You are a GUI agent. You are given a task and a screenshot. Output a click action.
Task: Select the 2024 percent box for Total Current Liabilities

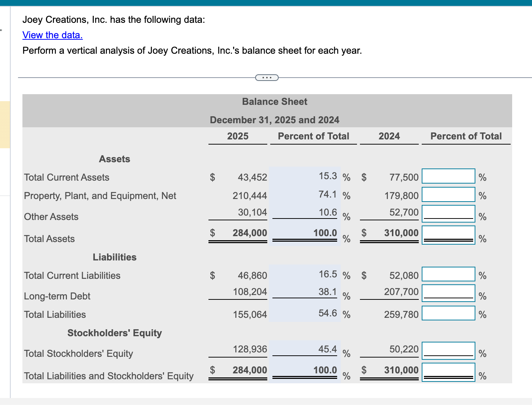click(448, 274)
